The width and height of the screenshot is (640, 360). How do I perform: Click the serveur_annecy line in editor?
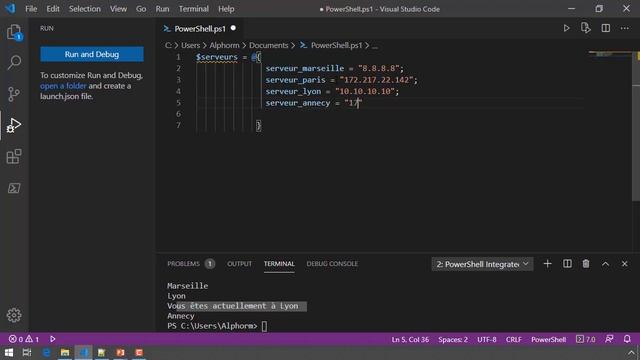tap(313, 103)
